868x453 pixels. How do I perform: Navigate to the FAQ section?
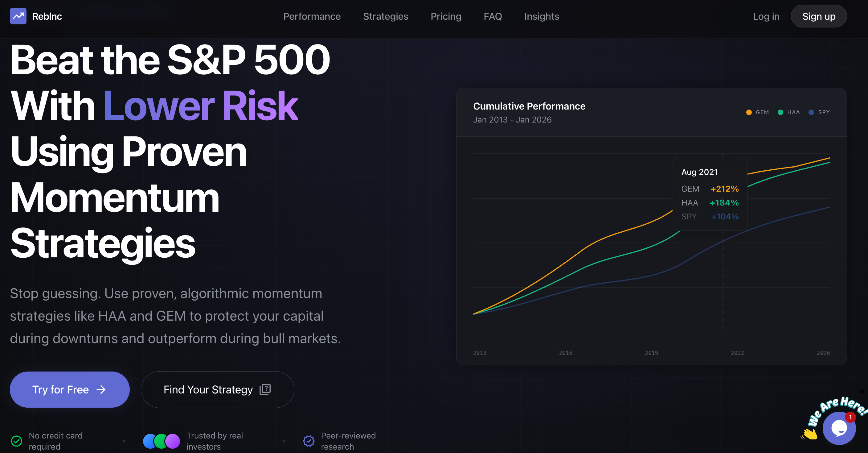(493, 16)
